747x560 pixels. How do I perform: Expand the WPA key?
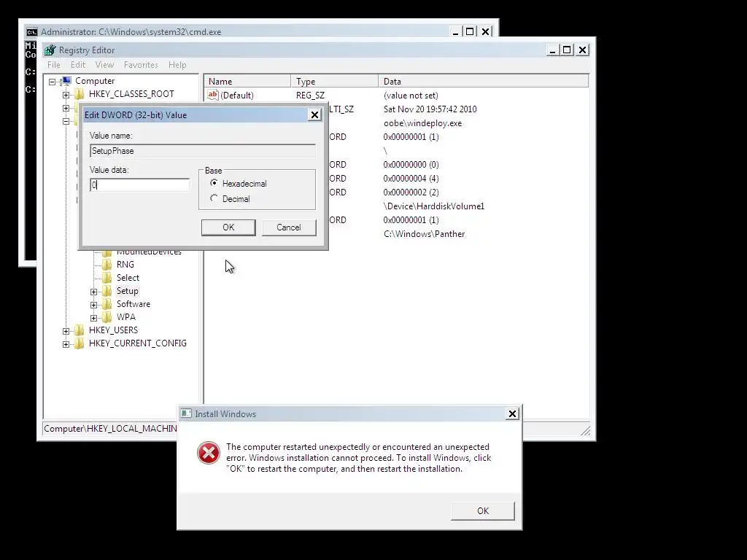(94, 318)
